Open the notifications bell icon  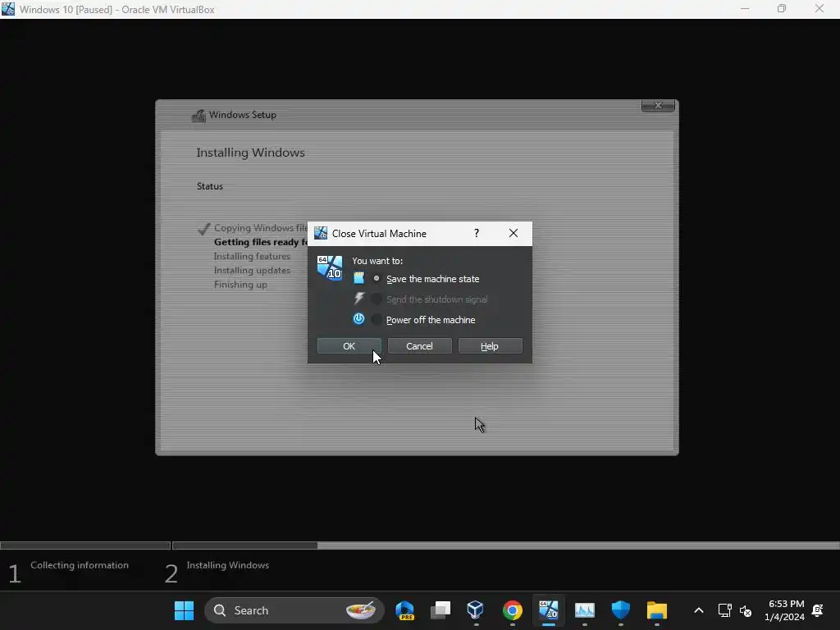pos(818,610)
